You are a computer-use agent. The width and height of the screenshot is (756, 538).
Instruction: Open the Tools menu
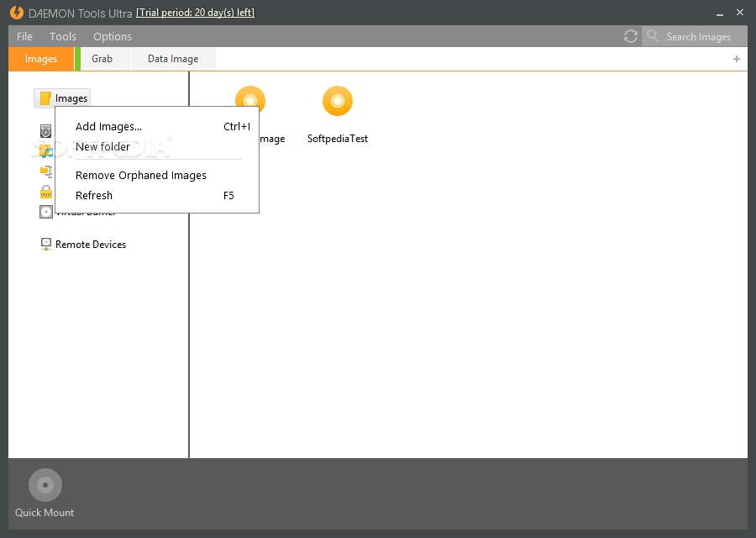click(63, 37)
